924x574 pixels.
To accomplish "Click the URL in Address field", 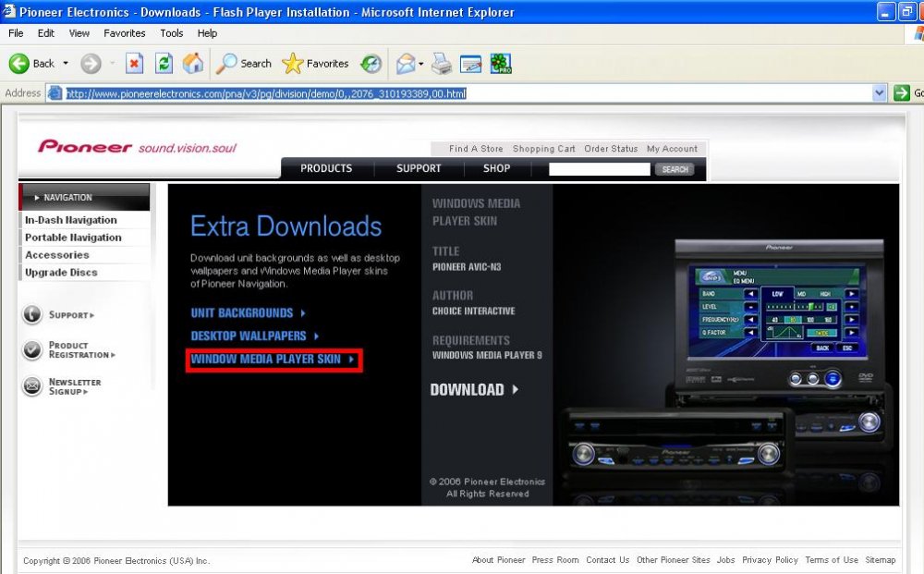I will pyautogui.click(x=266, y=93).
